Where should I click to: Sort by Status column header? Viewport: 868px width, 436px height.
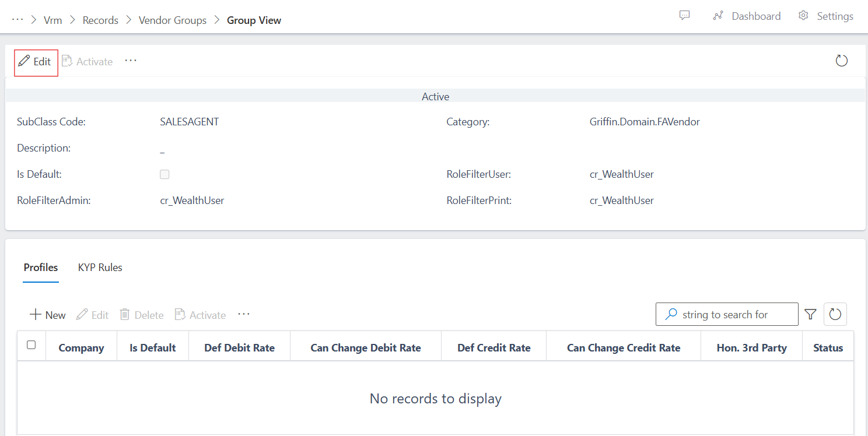[x=828, y=348]
